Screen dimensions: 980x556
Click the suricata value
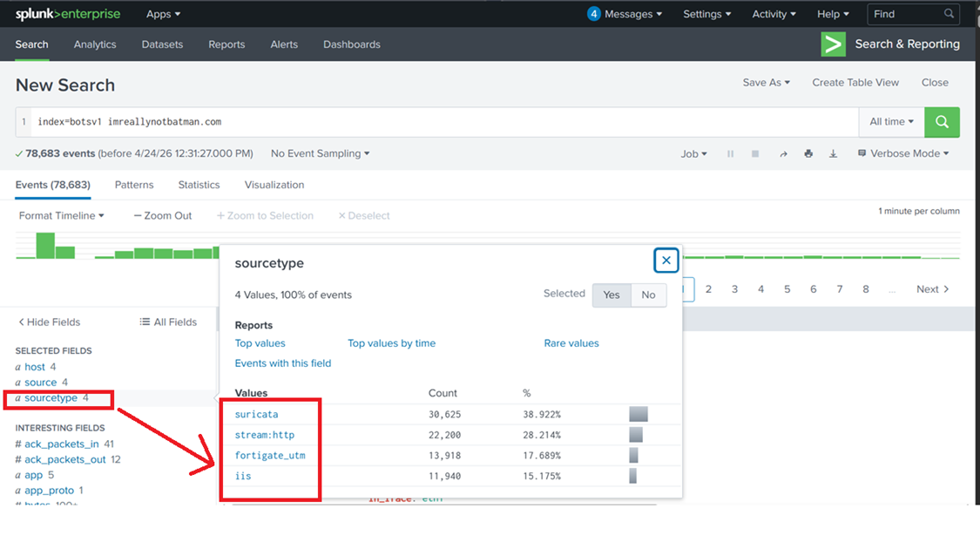click(x=257, y=414)
